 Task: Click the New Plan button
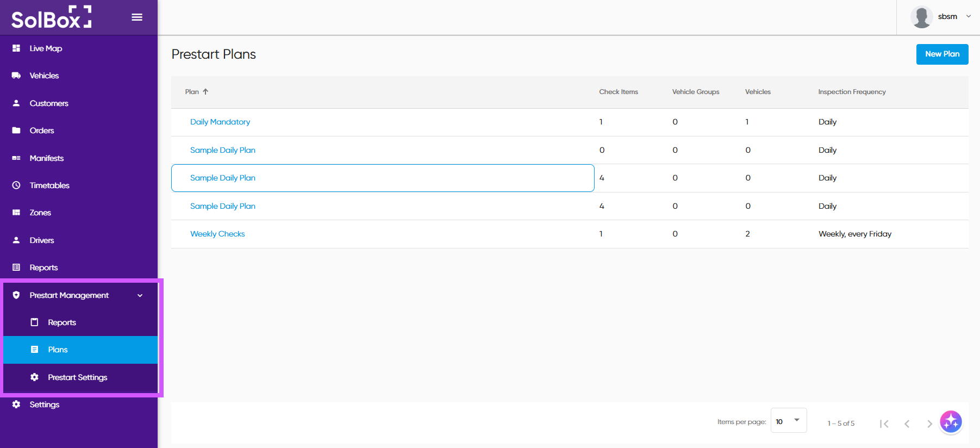(942, 54)
